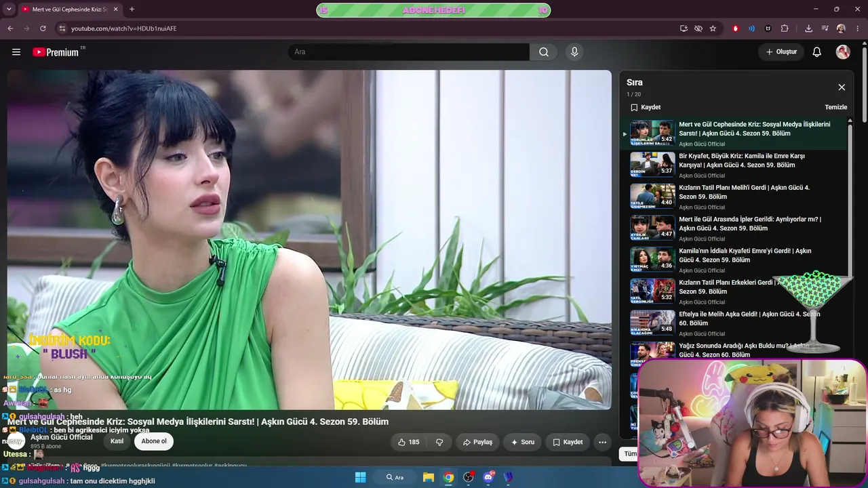868x488 pixels.
Task: Start voice search with the microphone
Action: [574, 52]
